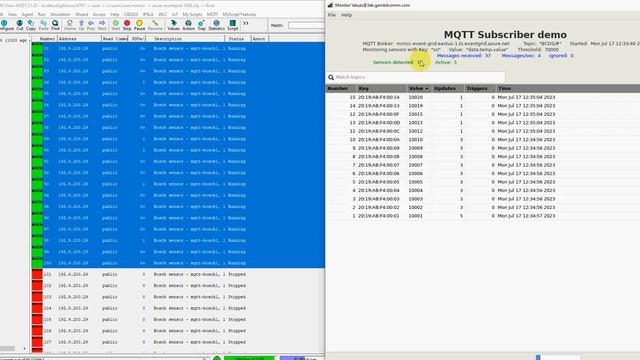Open the Agent menu
Screen dimensions: 640x360
(27, 14)
